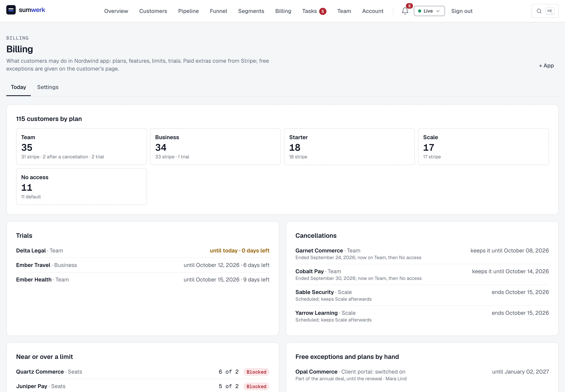This screenshot has height=392, width=565.
Task: Open the No access plan card
Action: (x=81, y=187)
